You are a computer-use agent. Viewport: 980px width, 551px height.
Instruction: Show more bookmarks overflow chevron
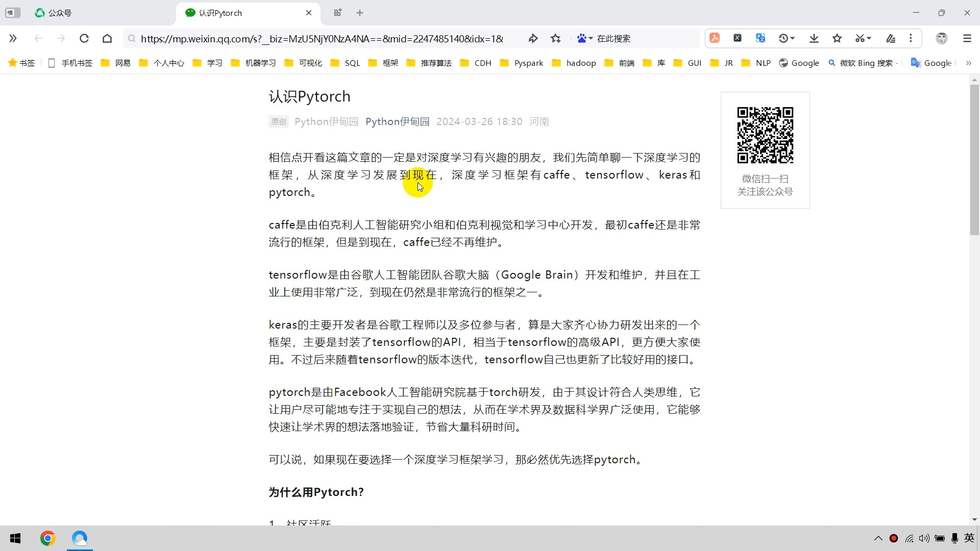click(x=968, y=63)
